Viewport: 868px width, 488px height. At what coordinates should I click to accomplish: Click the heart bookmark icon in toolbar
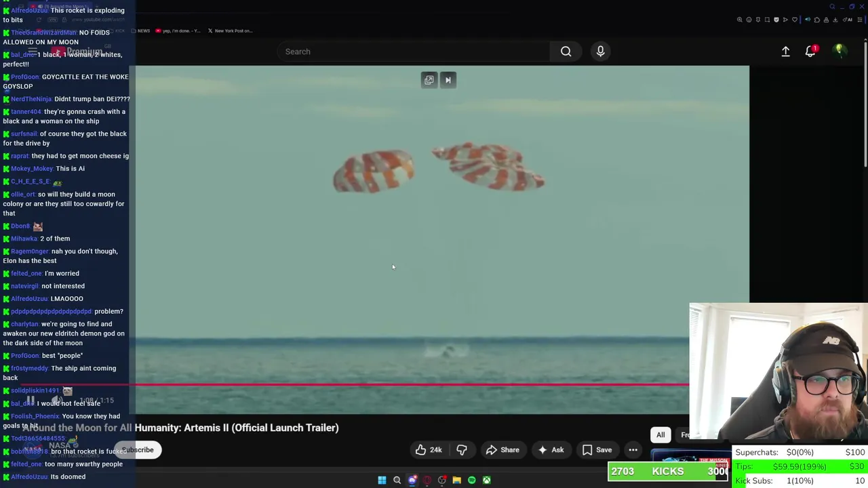point(795,20)
